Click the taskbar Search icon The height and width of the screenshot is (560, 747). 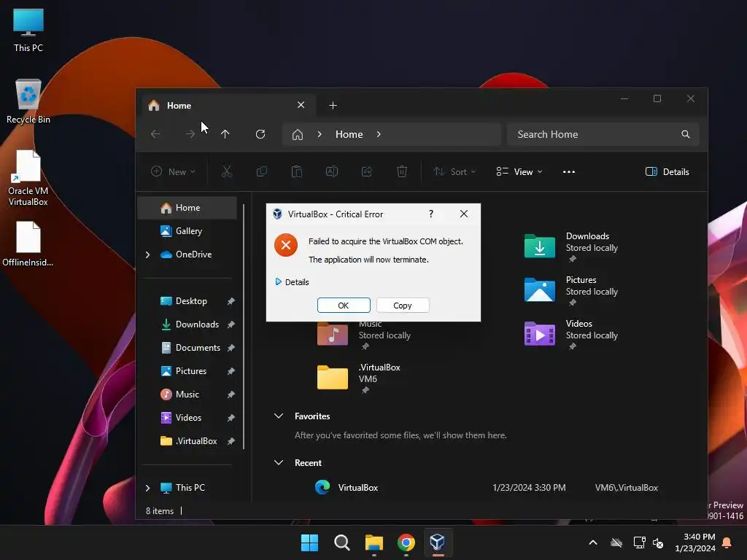tap(341, 542)
